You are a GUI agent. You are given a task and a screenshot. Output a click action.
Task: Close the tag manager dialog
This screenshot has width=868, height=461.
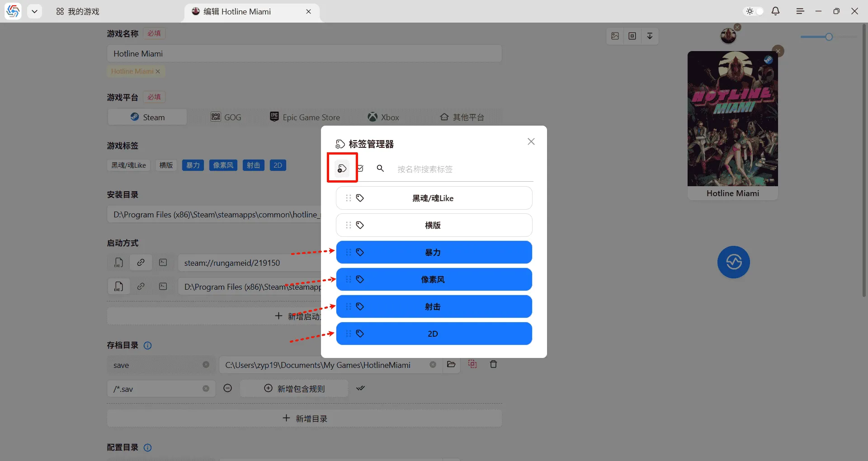[531, 141]
